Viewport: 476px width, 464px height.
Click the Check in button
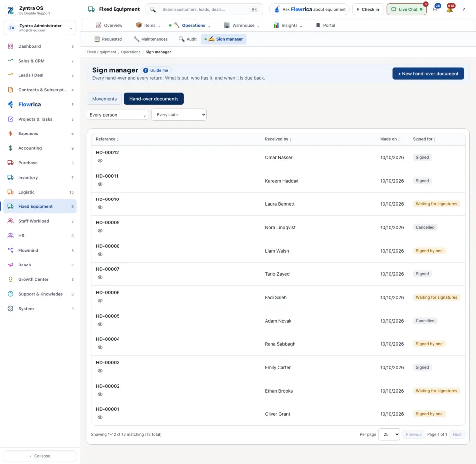coord(368,10)
